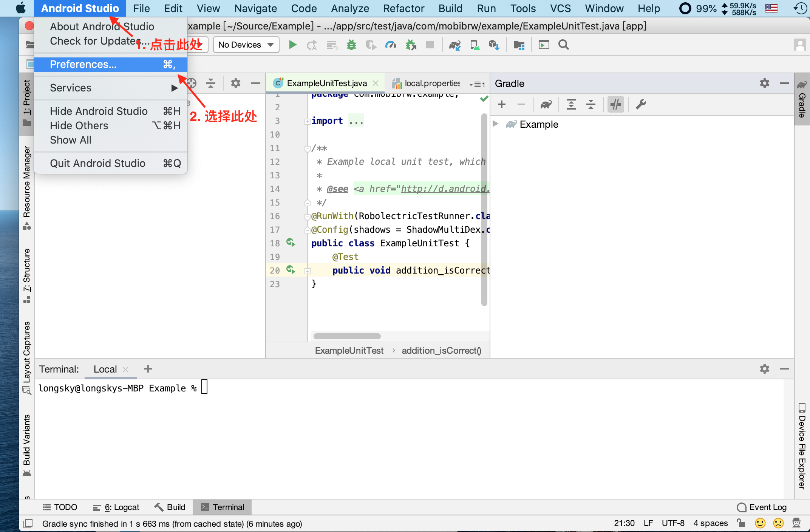Open the 4 spaces indent selector
The width and height of the screenshot is (810, 532).
coord(711,523)
